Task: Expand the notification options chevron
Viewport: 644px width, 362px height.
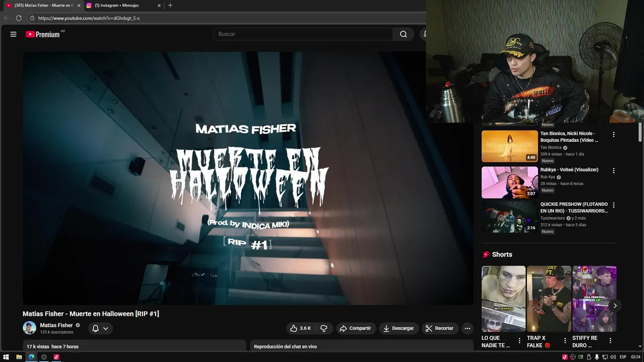Action: click(x=106, y=328)
